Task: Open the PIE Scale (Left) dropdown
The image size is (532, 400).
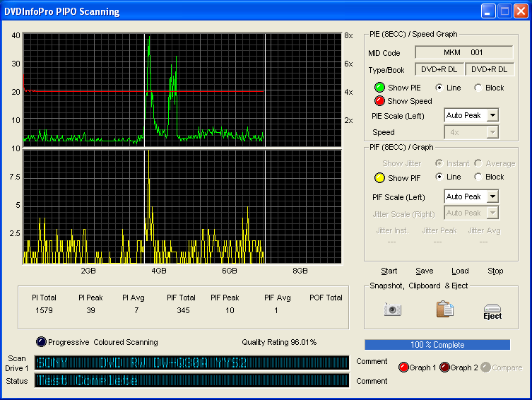Action: 492,115
